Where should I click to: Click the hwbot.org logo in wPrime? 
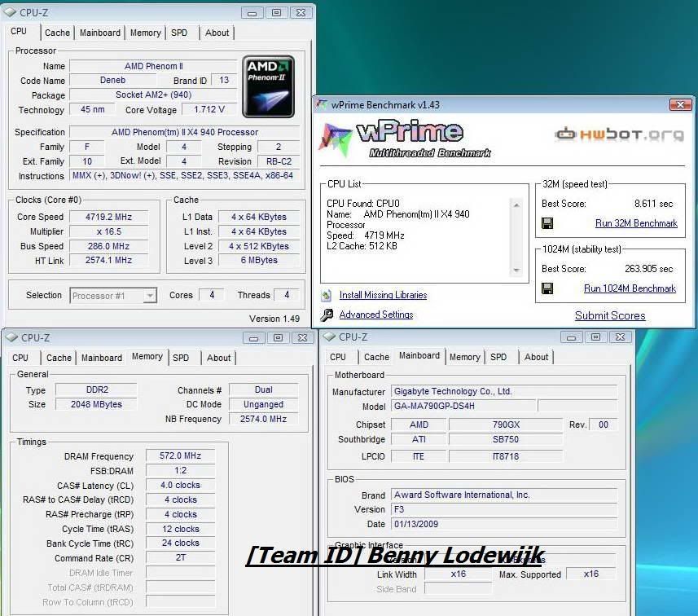618,134
